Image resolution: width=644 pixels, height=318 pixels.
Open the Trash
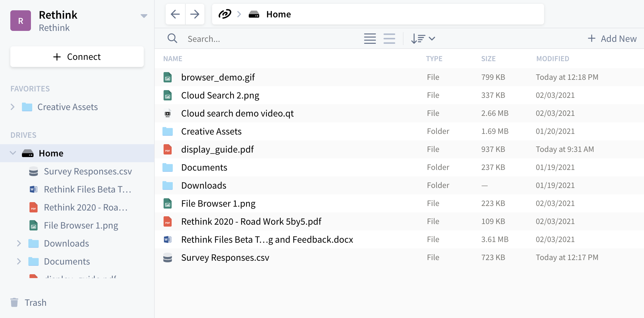28,303
